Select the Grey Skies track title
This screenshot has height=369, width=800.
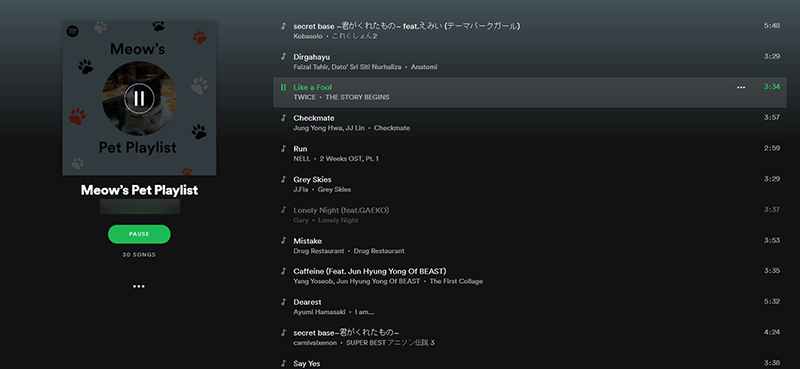312,179
